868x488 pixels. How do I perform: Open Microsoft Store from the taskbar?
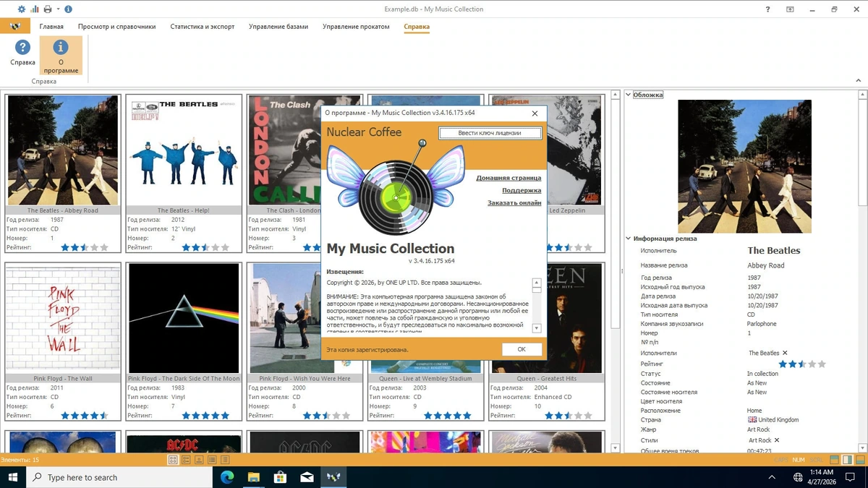(x=280, y=477)
